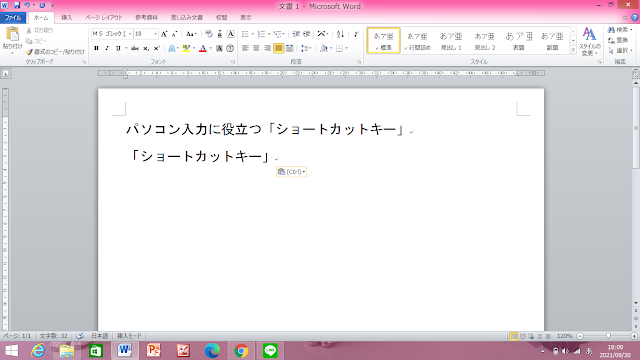This screenshot has width=640, height=360.
Task: Click the vertical scrollbar thumb
Action: pos(636,127)
